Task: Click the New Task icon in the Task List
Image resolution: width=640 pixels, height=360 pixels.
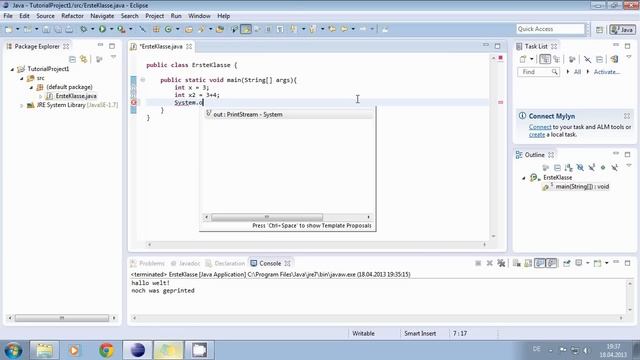Action: [523, 59]
